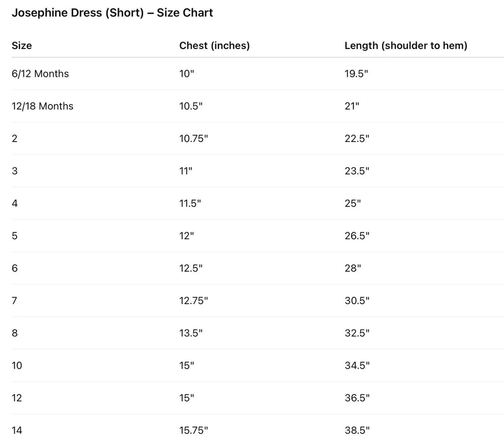The height and width of the screenshot is (446, 504).
Task: Click the Size column header
Action: pyautogui.click(x=22, y=46)
